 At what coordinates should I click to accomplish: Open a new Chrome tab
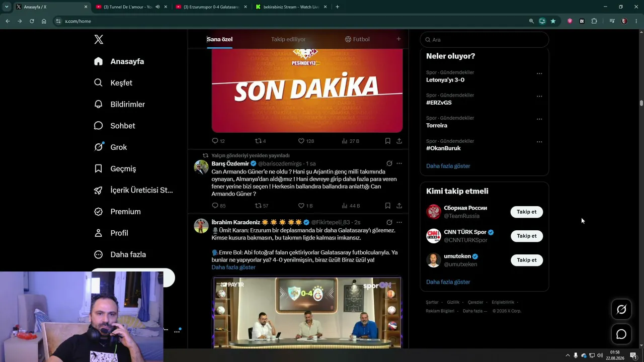tap(337, 7)
